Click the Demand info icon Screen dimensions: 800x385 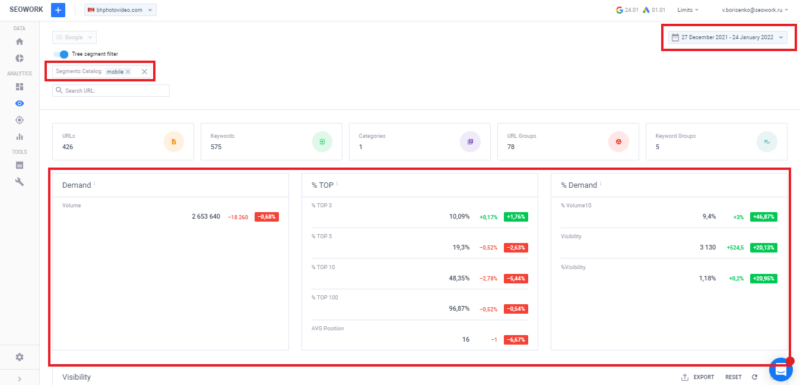coord(94,184)
